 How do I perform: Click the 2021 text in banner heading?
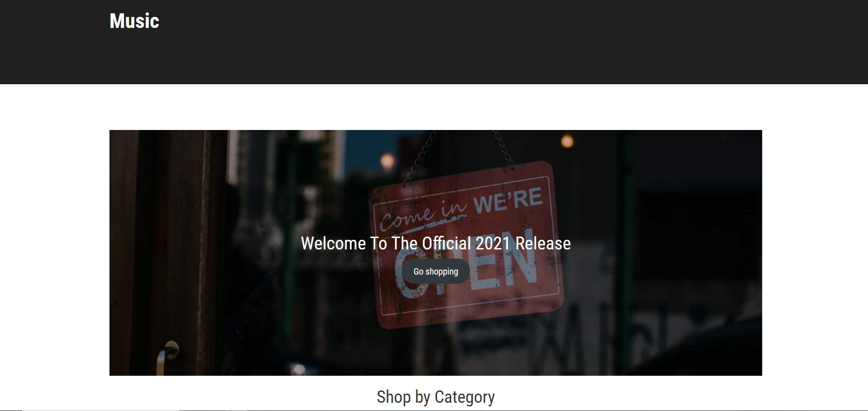click(492, 243)
